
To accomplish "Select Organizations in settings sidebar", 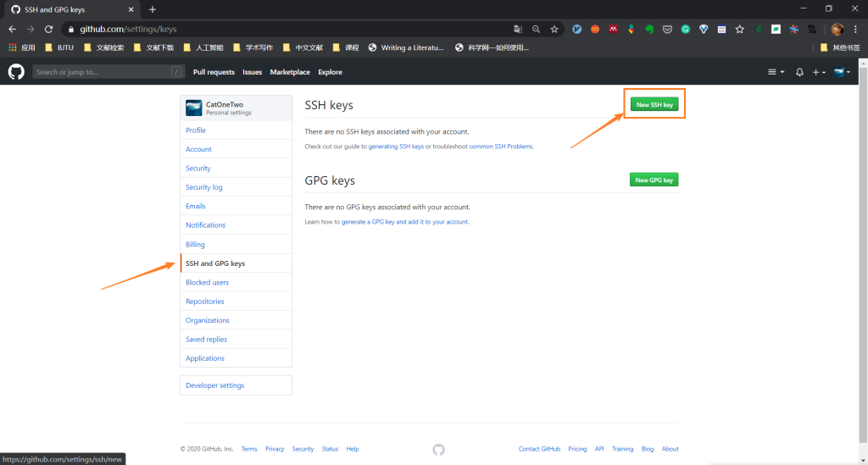I will coord(236,320).
